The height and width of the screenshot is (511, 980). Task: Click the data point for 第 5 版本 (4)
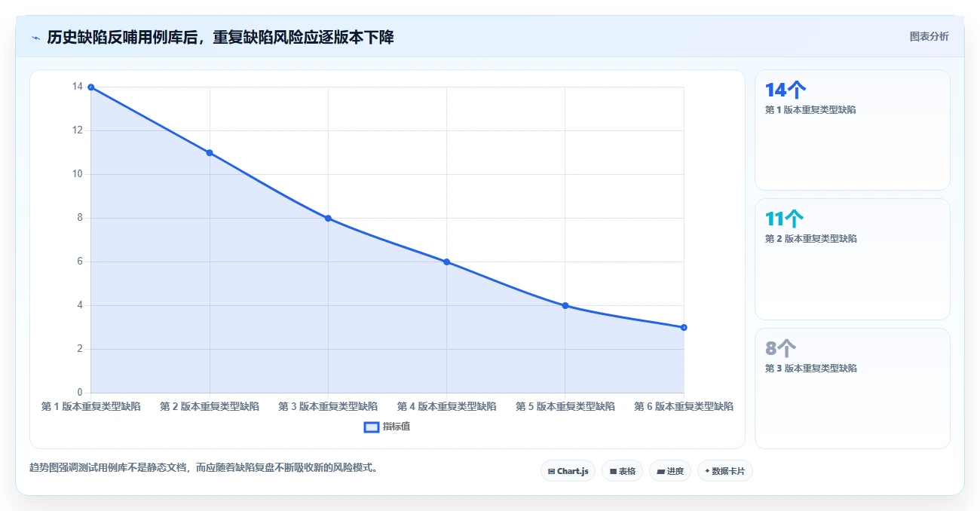565,306
